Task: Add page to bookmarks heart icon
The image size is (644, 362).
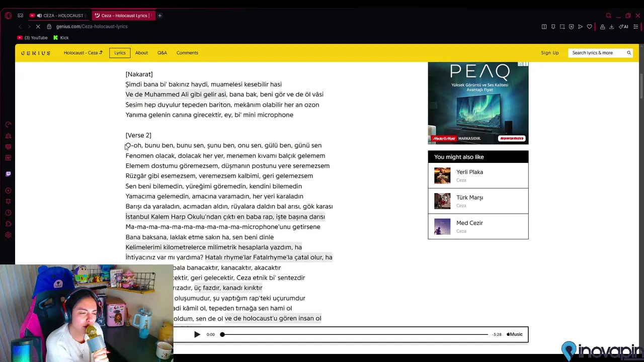Action: 589,27
